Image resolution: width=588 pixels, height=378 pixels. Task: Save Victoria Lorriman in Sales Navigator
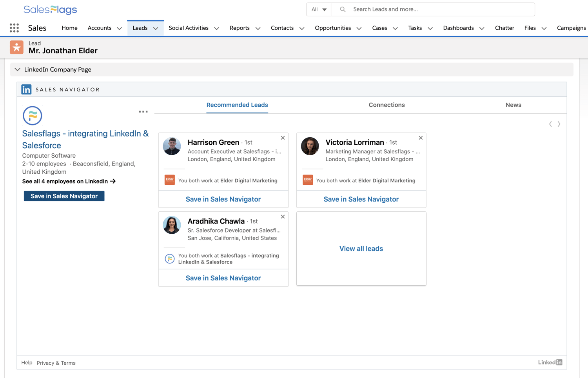[x=361, y=199]
